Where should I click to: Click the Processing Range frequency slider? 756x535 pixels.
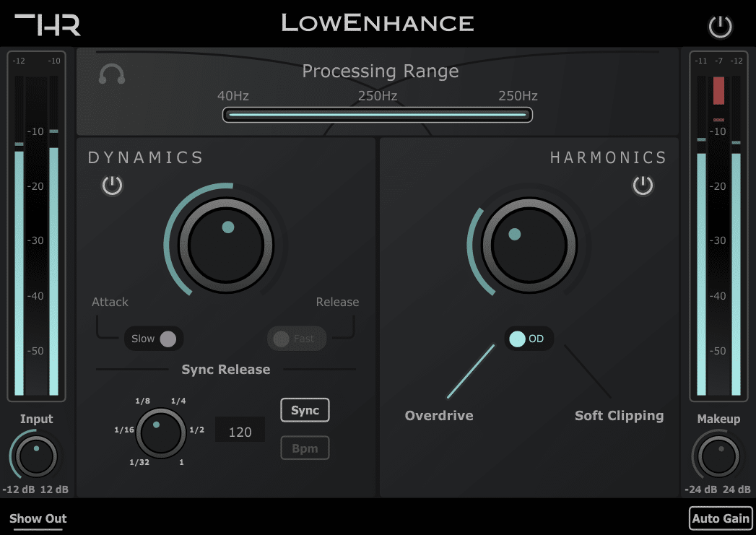(x=377, y=115)
